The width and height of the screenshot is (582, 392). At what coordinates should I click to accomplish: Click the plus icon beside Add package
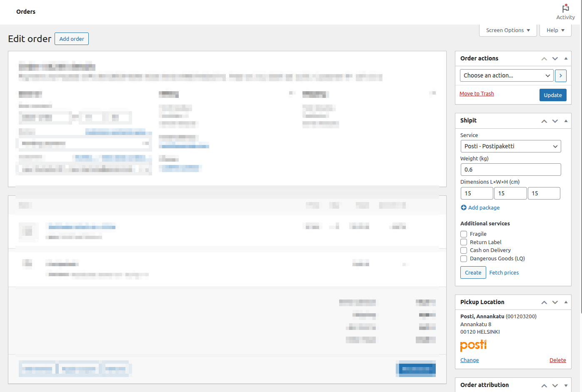tap(464, 207)
